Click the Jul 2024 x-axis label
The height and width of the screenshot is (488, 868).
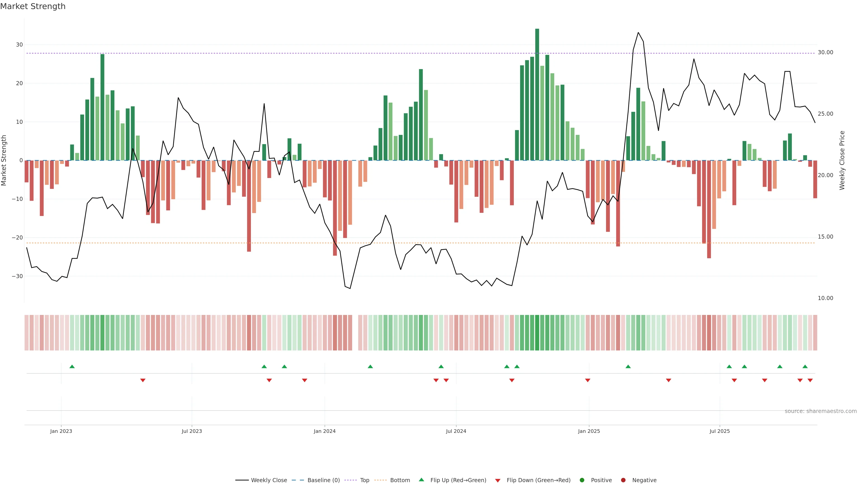click(456, 431)
